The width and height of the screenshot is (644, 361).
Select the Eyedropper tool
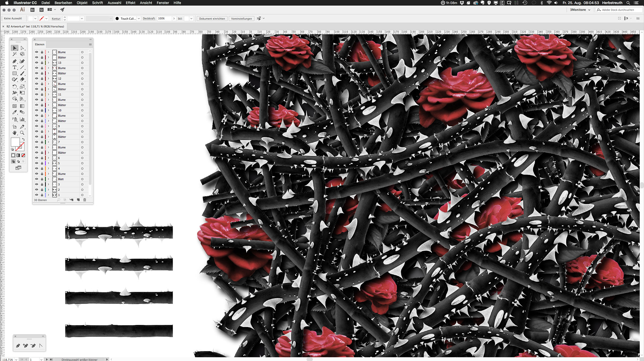(x=14, y=112)
